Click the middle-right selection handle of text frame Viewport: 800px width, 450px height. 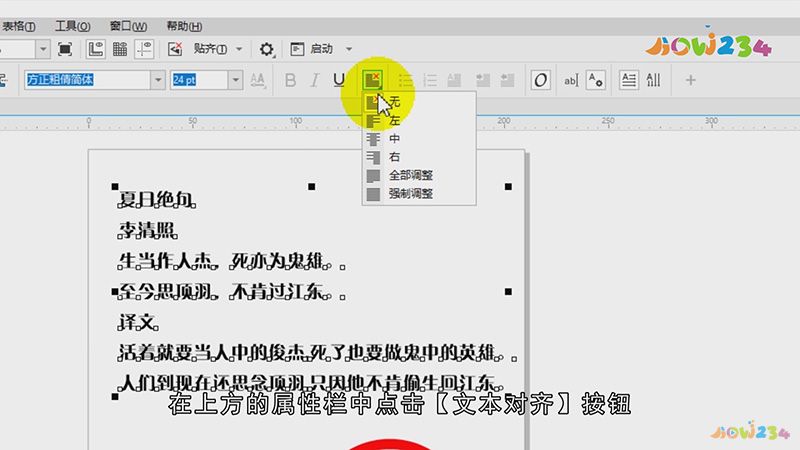pos(508,291)
